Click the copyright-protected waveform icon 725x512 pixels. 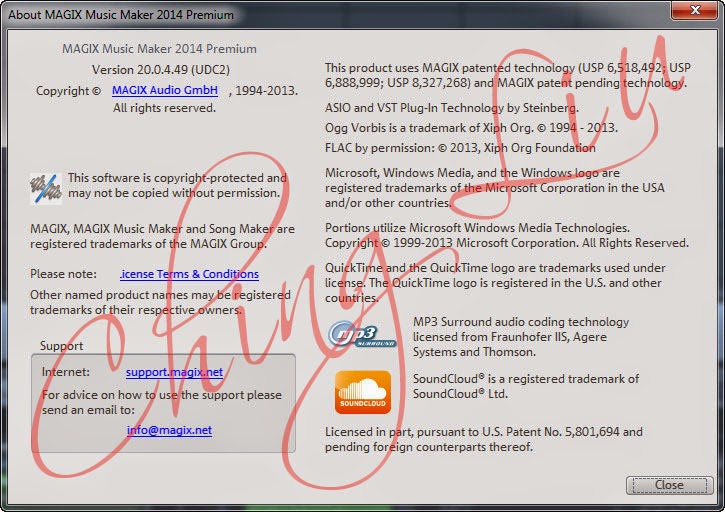click(x=46, y=188)
